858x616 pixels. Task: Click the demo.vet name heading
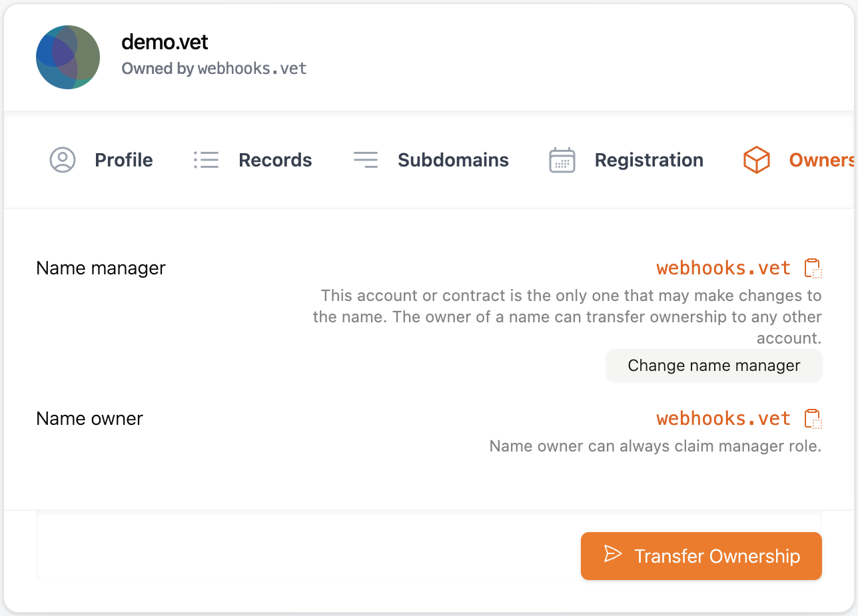coord(165,43)
